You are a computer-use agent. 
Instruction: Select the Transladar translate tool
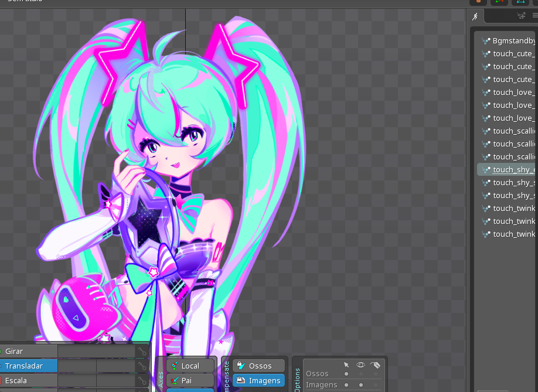click(29, 366)
